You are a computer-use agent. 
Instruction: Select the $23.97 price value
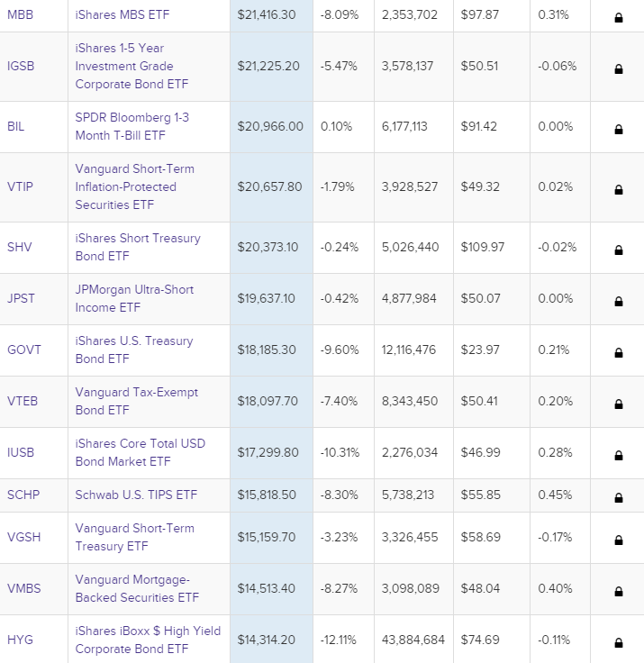coord(480,350)
